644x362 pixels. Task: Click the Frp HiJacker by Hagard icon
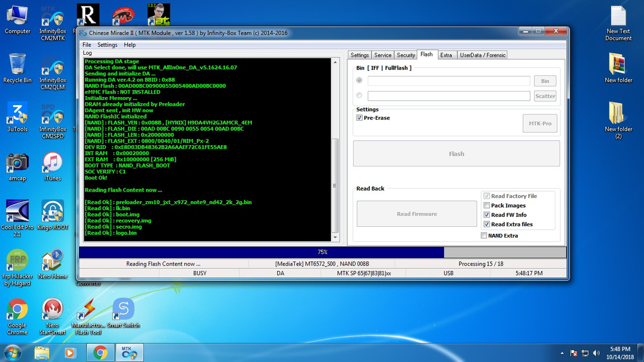point(18,268)
